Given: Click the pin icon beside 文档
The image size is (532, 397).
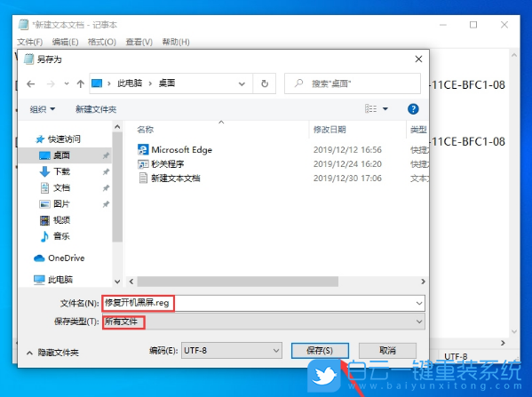Looking at the screenshot, I should coord(106,188).
